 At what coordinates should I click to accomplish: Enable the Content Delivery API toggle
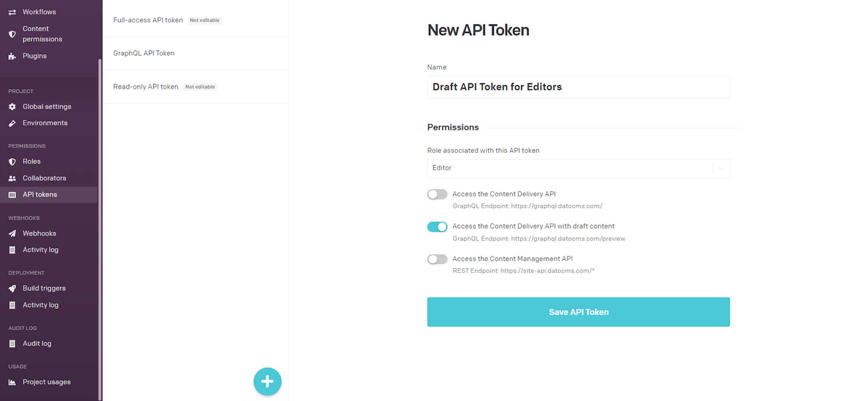pos(437,194)
